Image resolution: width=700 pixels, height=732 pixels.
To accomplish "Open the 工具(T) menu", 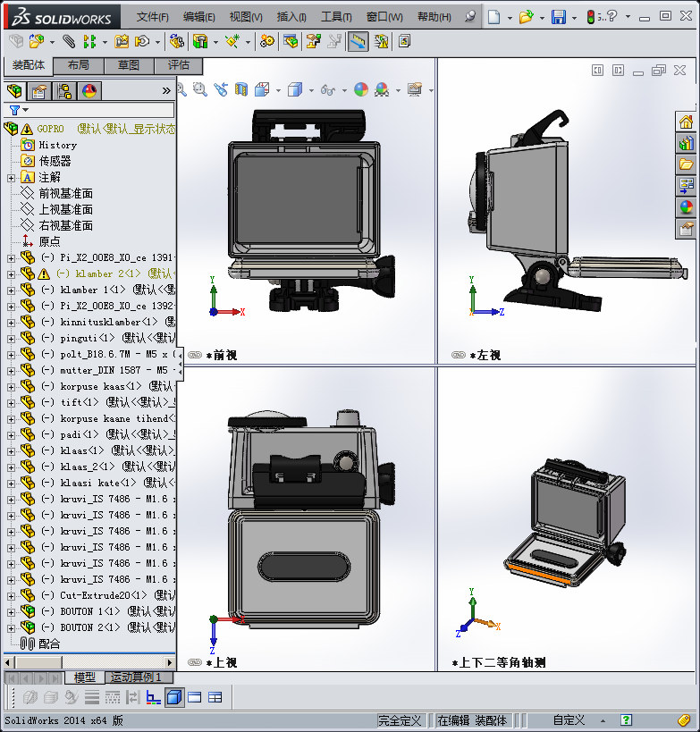I will pyautogui.click(x=336, y=17).
